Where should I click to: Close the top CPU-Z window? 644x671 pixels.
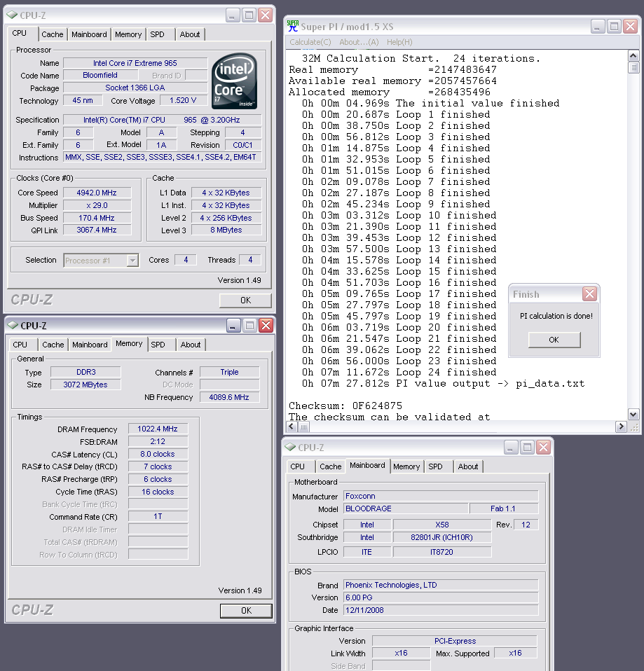click(x=266, y=15)
